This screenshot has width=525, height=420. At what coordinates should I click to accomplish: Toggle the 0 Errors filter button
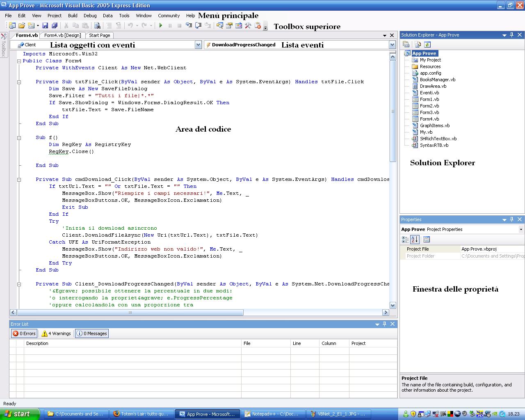coord(24,333)
